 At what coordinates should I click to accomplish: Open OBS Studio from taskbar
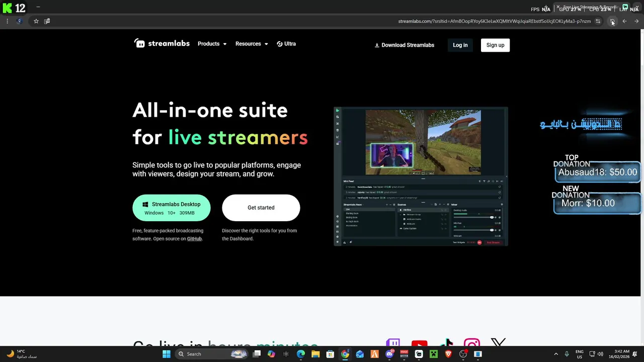(x=463, y=354)
